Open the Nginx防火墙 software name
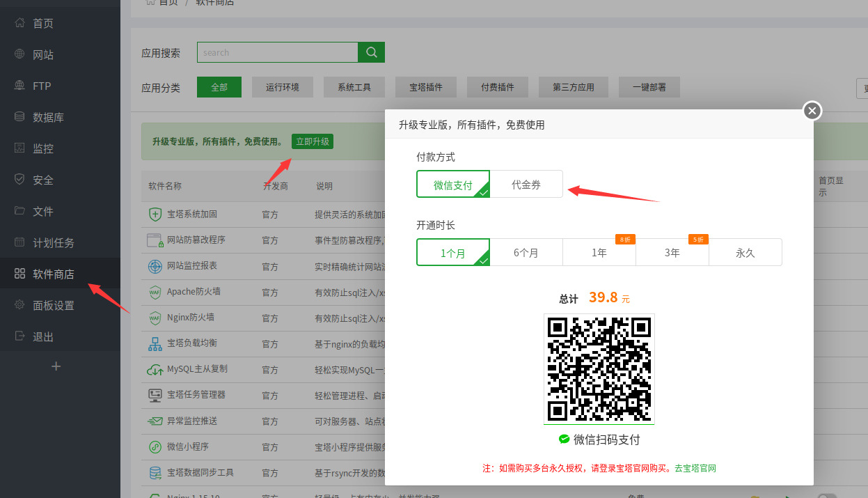This screenshot has width=868, height=498. [191, 318]
